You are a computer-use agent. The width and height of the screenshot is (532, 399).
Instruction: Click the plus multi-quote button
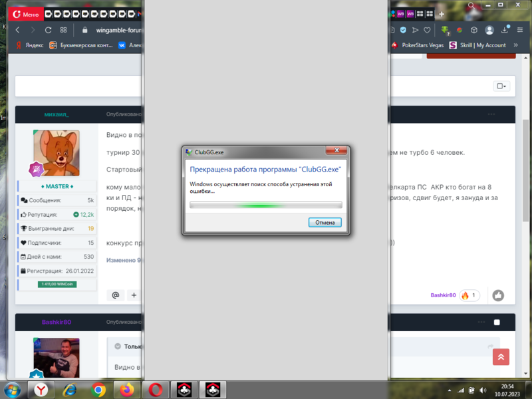pyautogui.click(x=134, y=295)
